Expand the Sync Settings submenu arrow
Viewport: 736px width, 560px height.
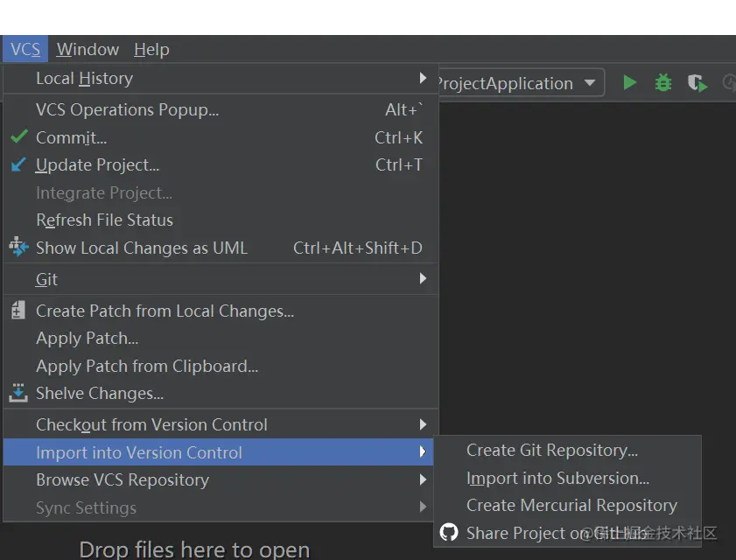coord(423,507)
